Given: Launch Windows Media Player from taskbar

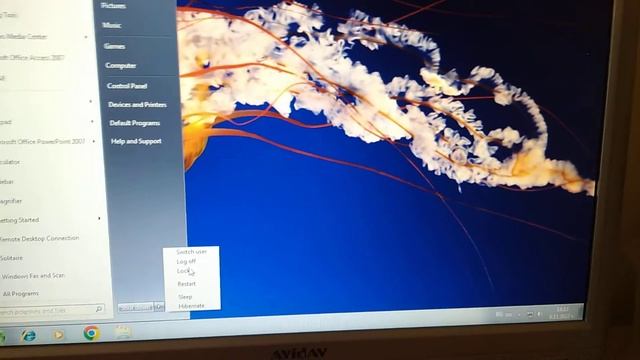Looking at the screenshot, I should click(x=58, y=335).
